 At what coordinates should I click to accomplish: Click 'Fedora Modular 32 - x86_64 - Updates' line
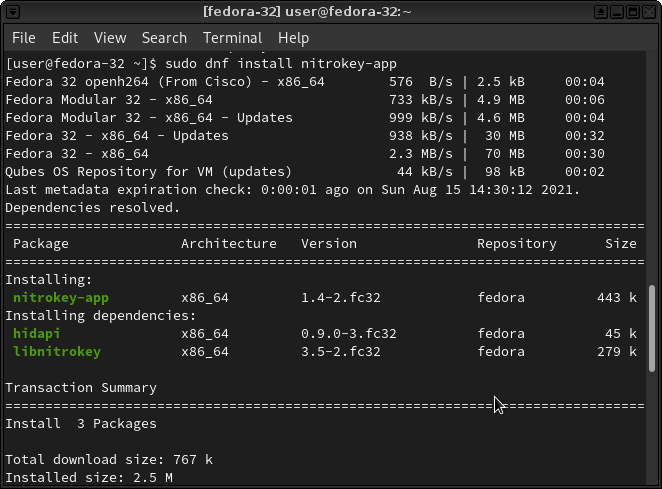pyautogui.click(x=305, y=117)
